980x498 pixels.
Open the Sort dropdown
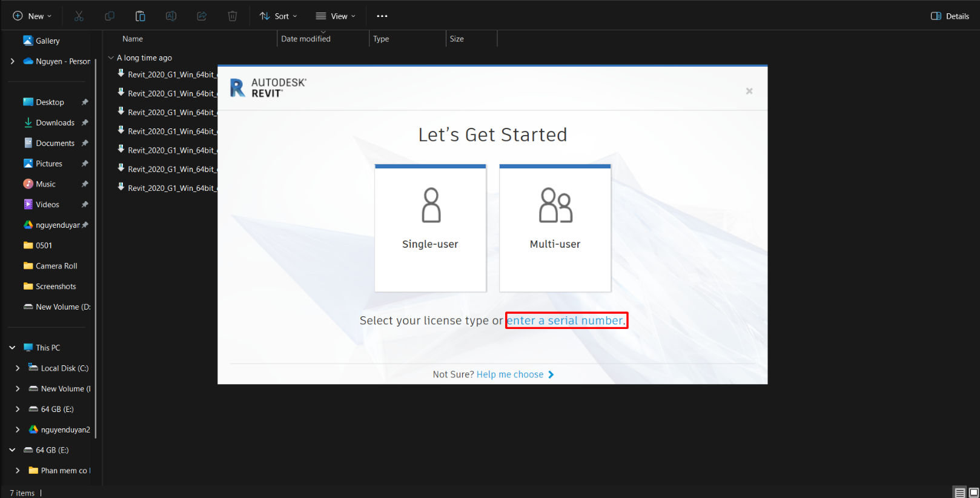(278, 16)
